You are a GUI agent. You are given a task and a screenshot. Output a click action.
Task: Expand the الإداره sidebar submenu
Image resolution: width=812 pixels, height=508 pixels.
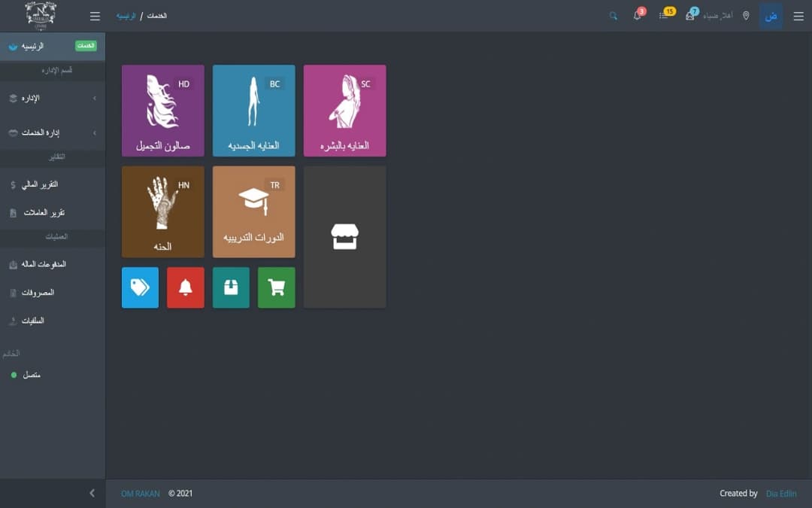click(53, 98)
